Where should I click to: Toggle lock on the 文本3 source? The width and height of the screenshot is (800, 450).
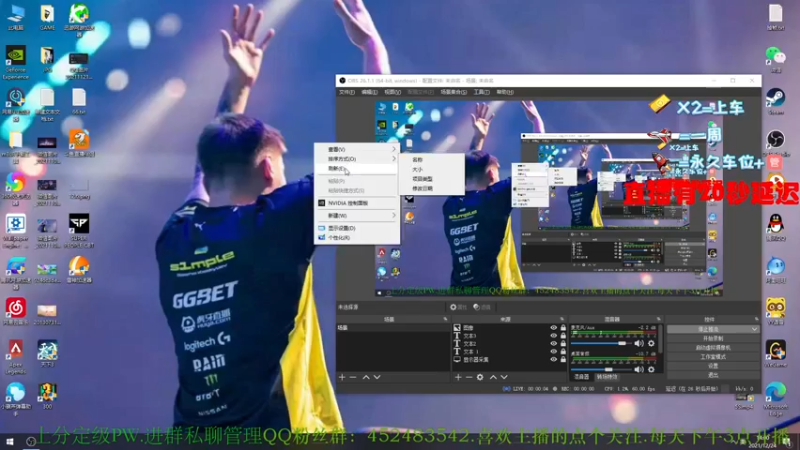pos(563,336)
